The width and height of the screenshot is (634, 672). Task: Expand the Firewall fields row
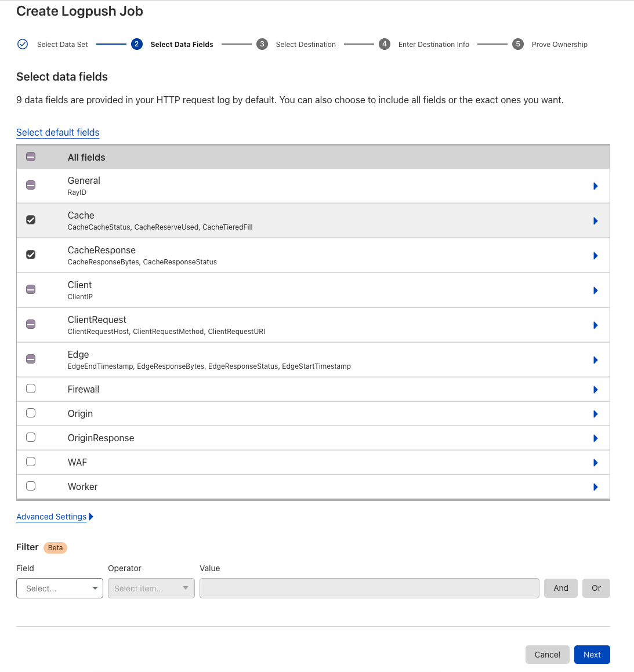[x=595, y=389]
